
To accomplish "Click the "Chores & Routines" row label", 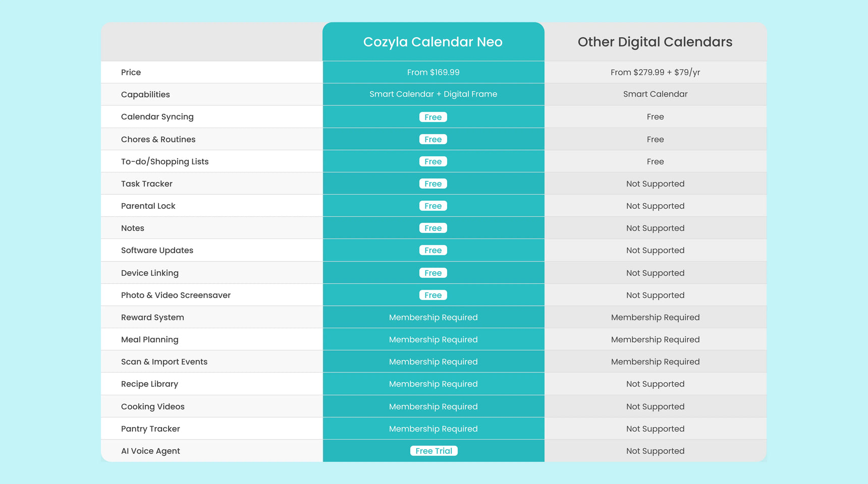I will 158,139.
